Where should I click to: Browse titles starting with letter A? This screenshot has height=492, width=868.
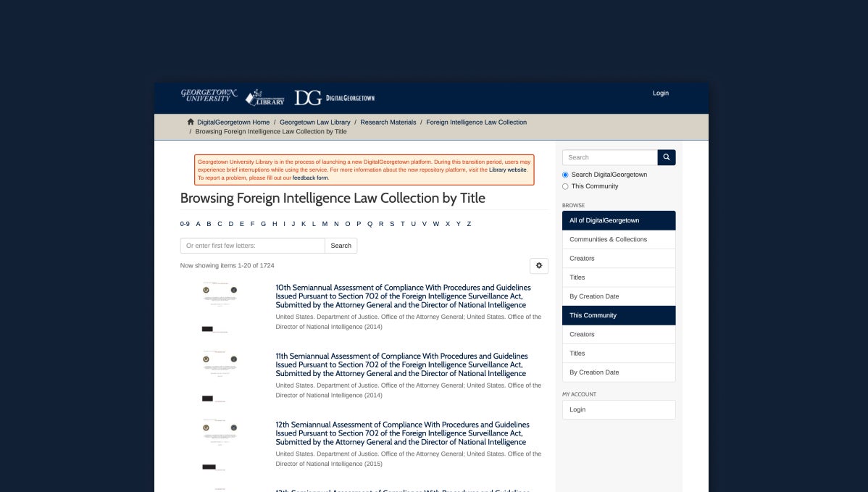[198, 224]
